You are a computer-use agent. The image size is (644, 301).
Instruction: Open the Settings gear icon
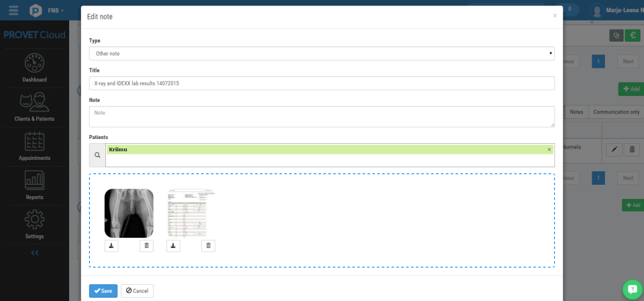coord(34,220)
